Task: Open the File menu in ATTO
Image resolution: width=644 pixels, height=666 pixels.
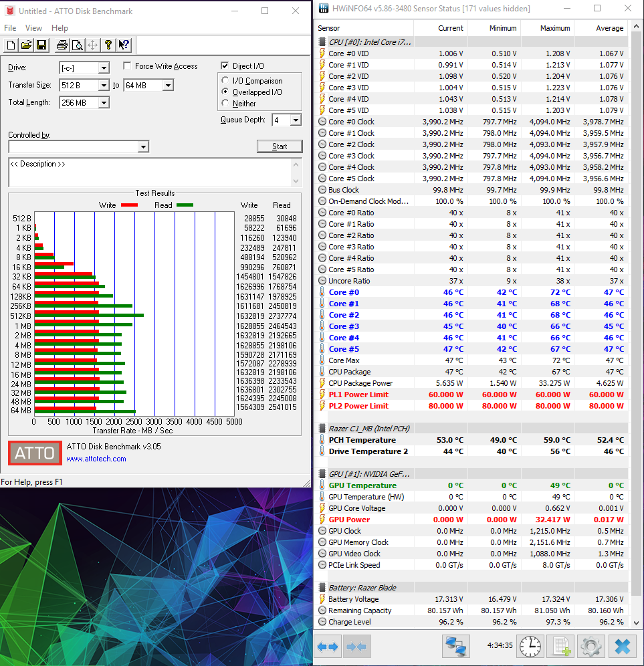Action: click(x=10, y=28)
